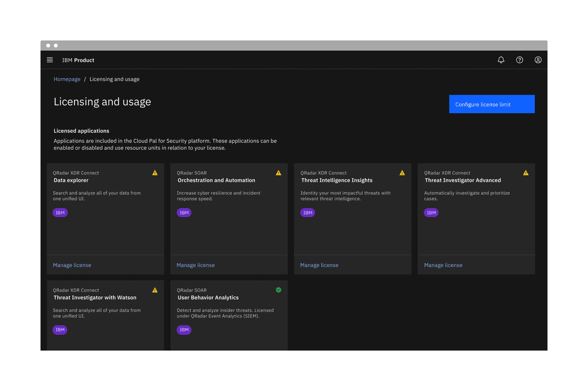The image size is (588, 391).
Task: Go to Homepage via breadcrumb
Action: click(67, 80)
